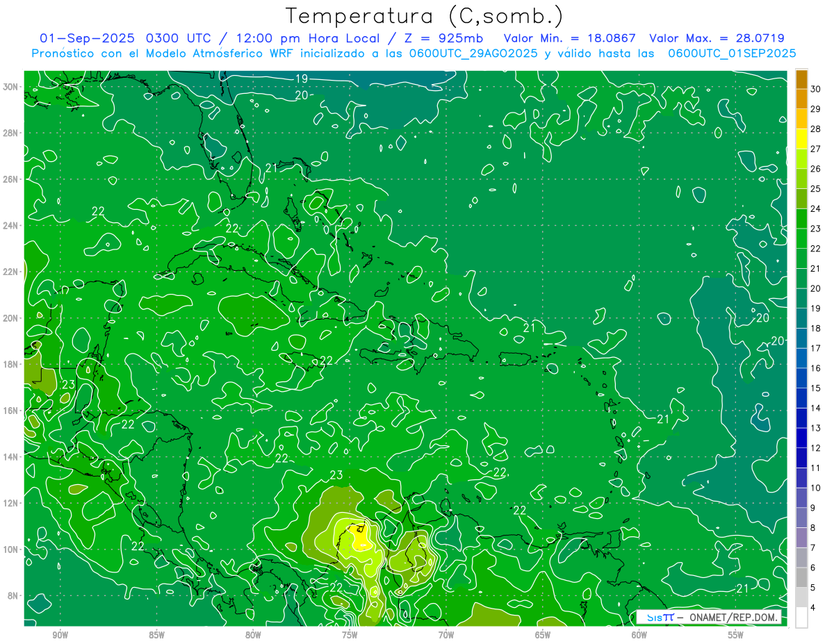Click the dark blue legend swatch between 12 and 13

(x=801, y=438)
